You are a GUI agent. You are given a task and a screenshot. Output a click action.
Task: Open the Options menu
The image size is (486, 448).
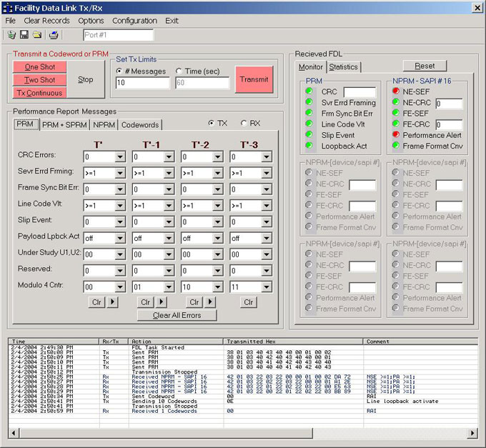pyautogui.click(x=91, y=21)
